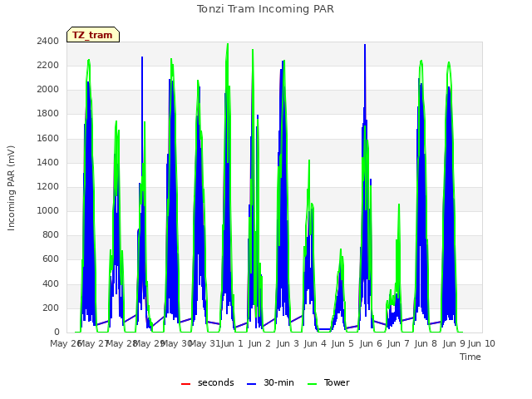
Task: Click the May 31 x-axis date label
Action: [204, 343]
